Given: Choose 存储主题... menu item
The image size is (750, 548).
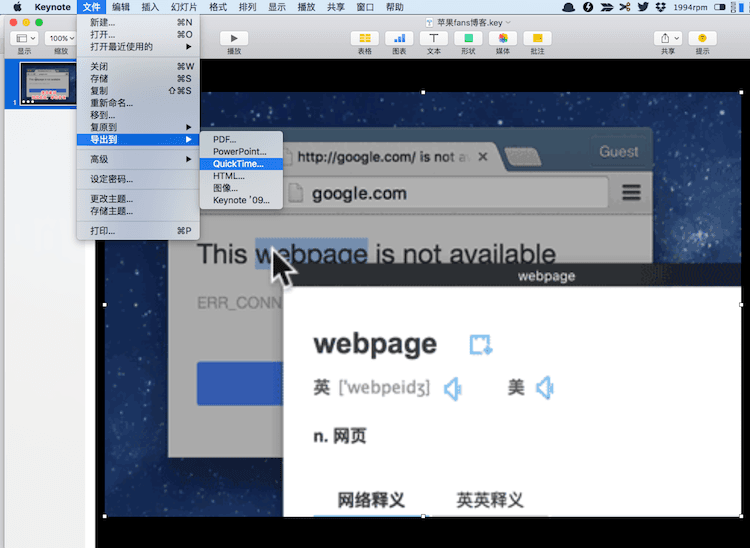Looking at the screenshot, I should tap(138, 211).
